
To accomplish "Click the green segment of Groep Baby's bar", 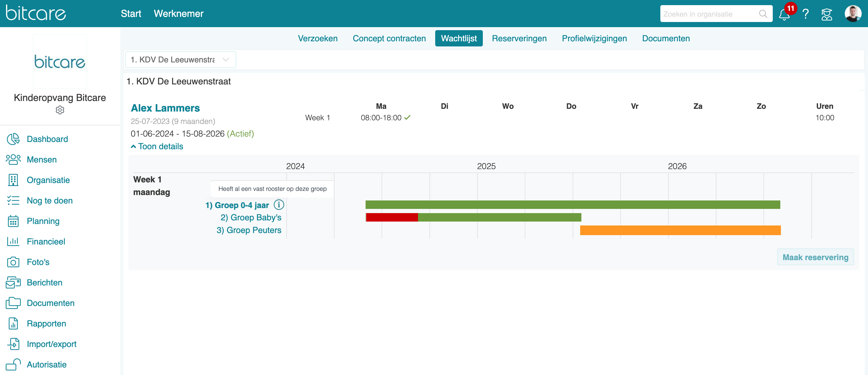I will click(499, 217).
